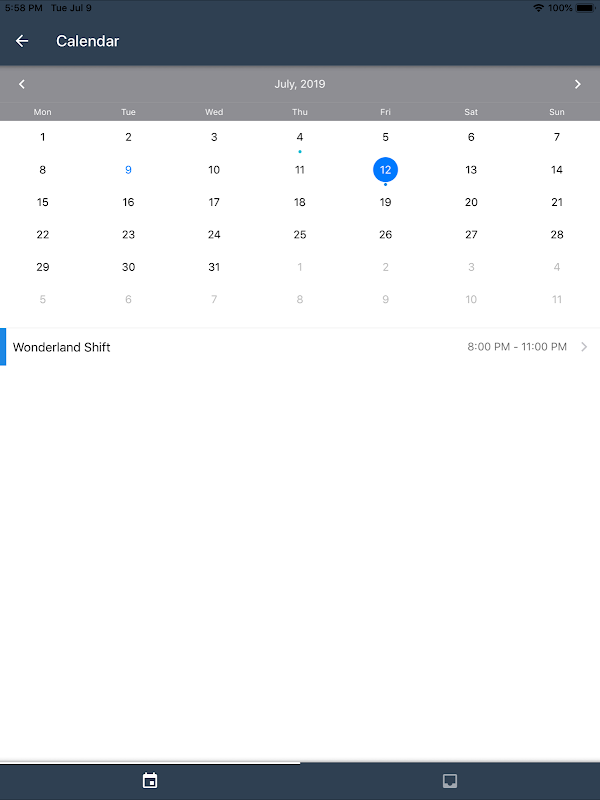Choose July 28 in Sunday column
The image size is (600, 800).
[557, 235]
